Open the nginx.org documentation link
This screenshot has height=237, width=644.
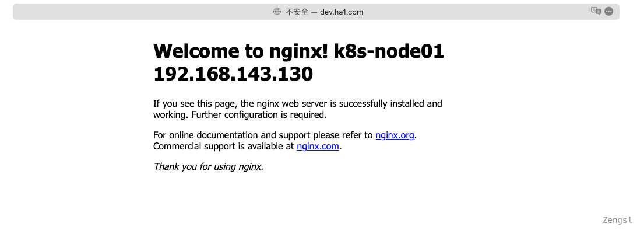tap(395, 135)
